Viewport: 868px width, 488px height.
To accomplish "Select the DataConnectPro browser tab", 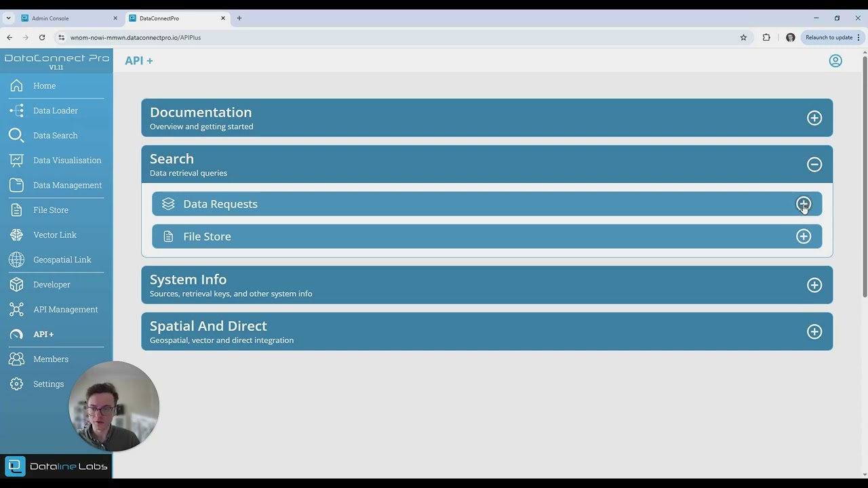I will coord(176,18).
